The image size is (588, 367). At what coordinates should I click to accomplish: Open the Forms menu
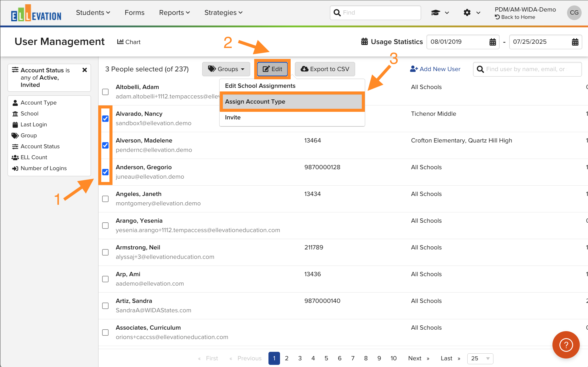pos(134,13)
